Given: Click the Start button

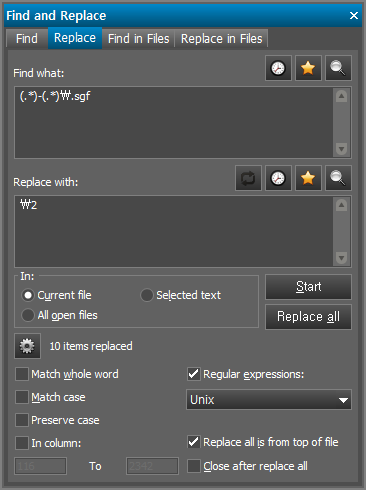Looking at the screenshot, I should [308, 287].
